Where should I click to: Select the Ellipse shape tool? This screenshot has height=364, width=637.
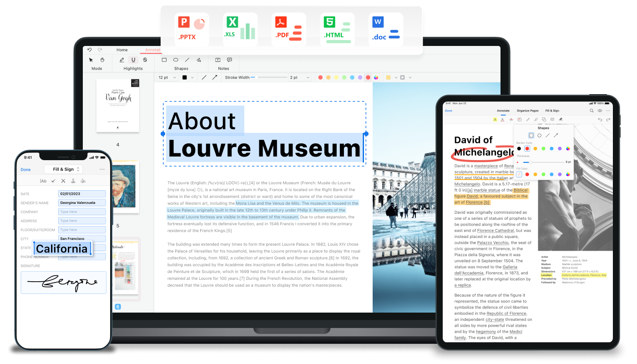(176, 60)
